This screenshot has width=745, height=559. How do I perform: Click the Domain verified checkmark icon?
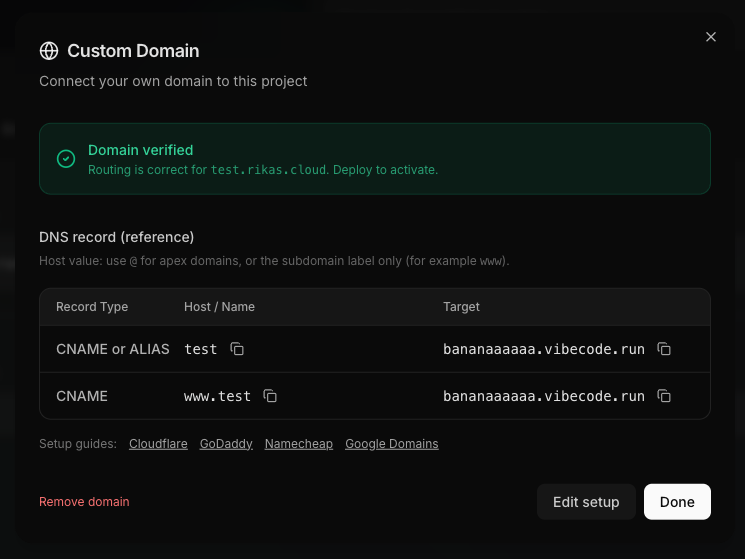tap(66, 159)
